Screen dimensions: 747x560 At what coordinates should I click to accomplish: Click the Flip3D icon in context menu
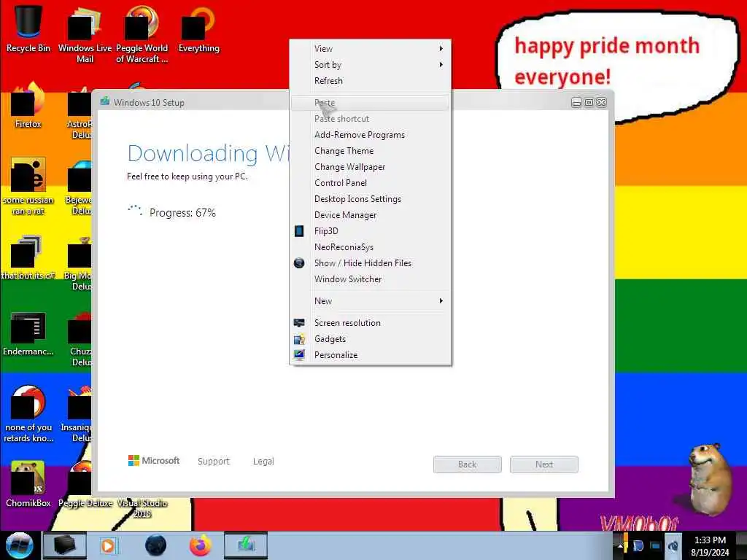tap(298, 231)
